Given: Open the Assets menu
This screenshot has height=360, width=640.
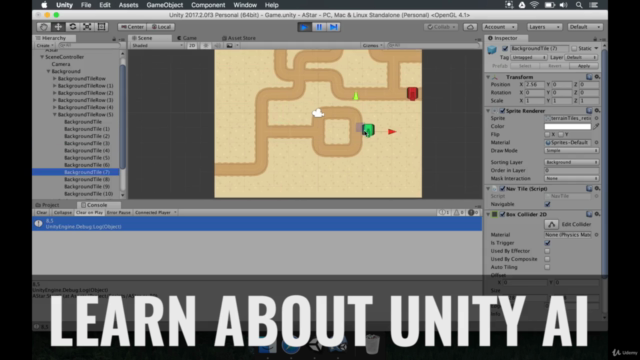Looking at the screenshot, I should [x=128, y=5].
